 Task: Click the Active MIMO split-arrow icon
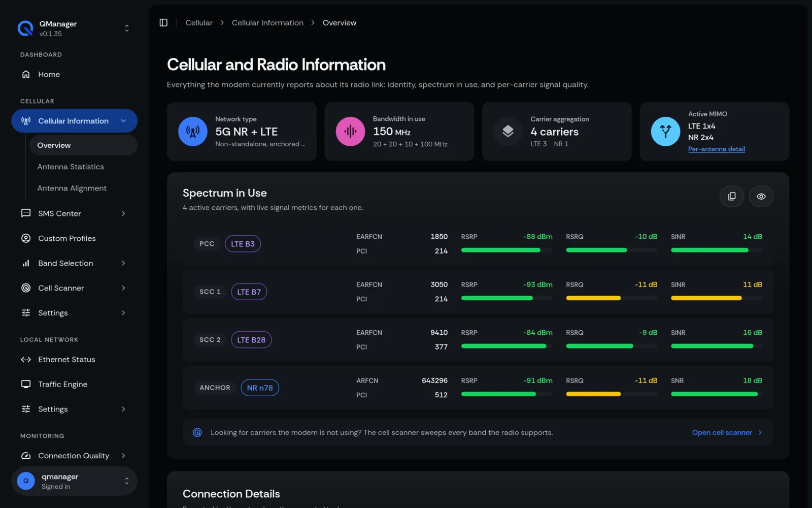point(665,132)
